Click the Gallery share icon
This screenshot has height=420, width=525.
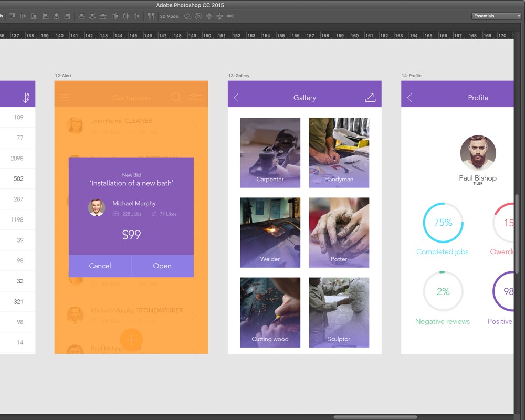pyautogui.click(x=370, y=98)
